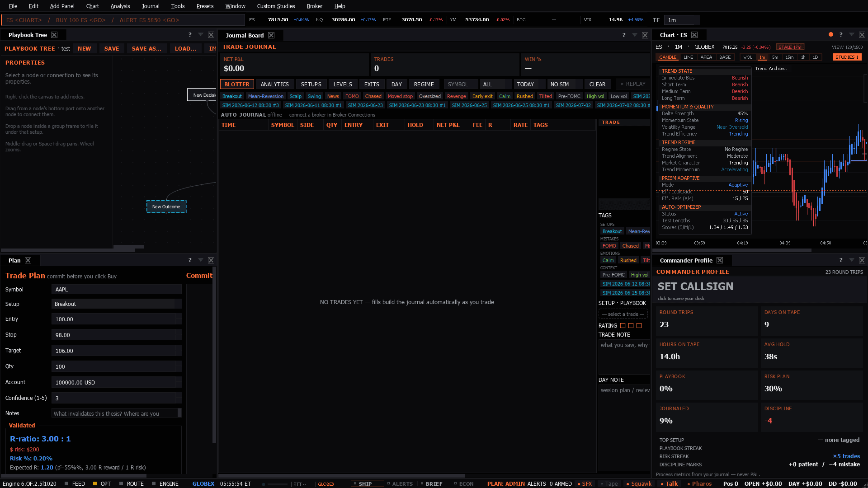Click the SAVE AS... button in Playbook Tree

[x=146, y=48]
